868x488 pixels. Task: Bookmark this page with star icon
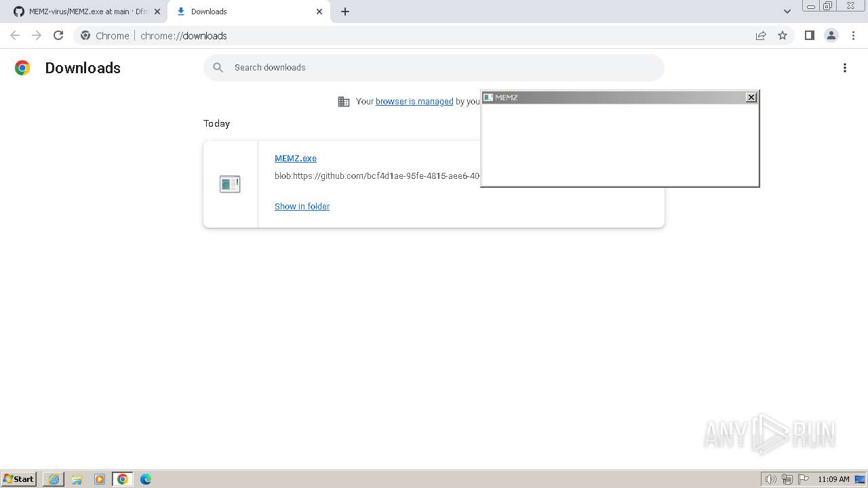point(783,35)
